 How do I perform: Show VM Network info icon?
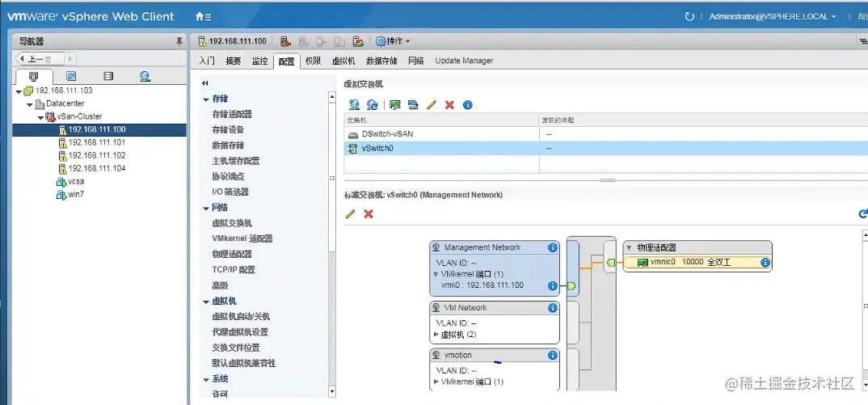click(x=552, y=307)
